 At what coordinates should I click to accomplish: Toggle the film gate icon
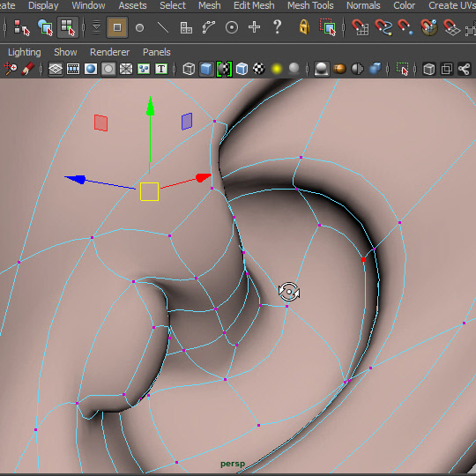(73, 69)
